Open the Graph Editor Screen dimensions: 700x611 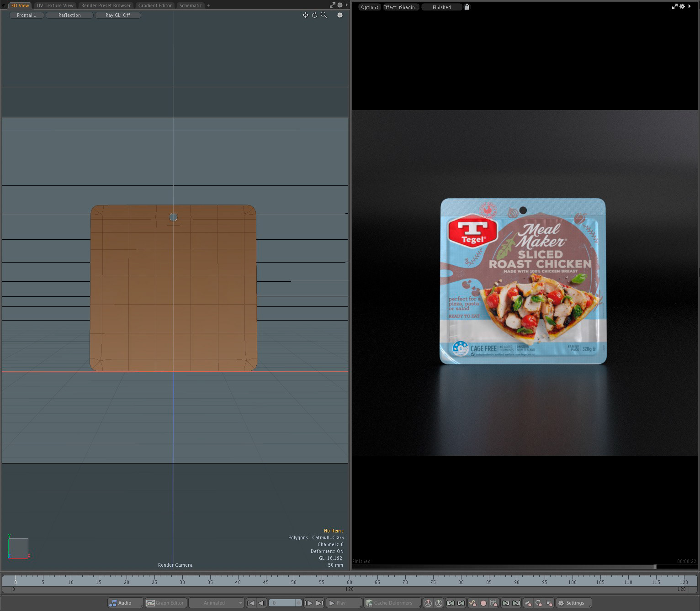point(165,603)
